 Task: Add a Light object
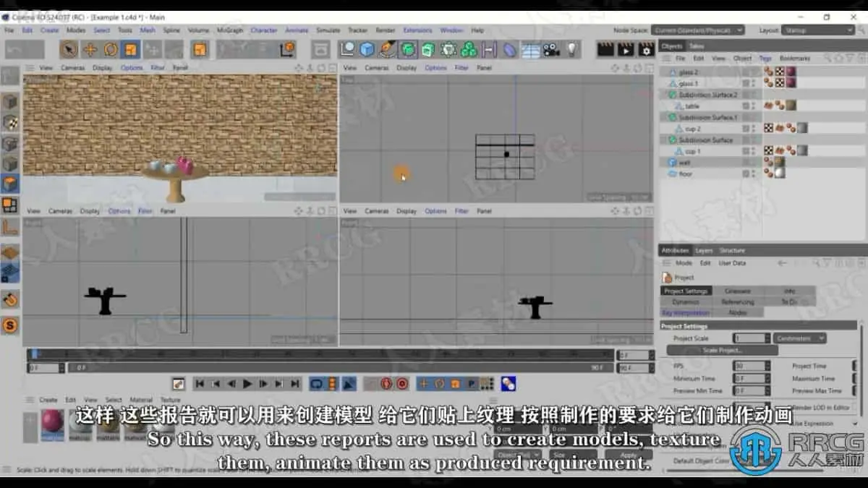[x=572, y=49]
